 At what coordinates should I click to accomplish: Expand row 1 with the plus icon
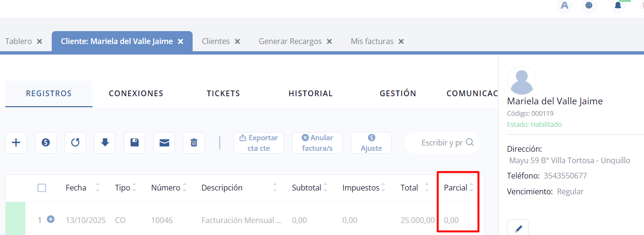click(51, 219)
